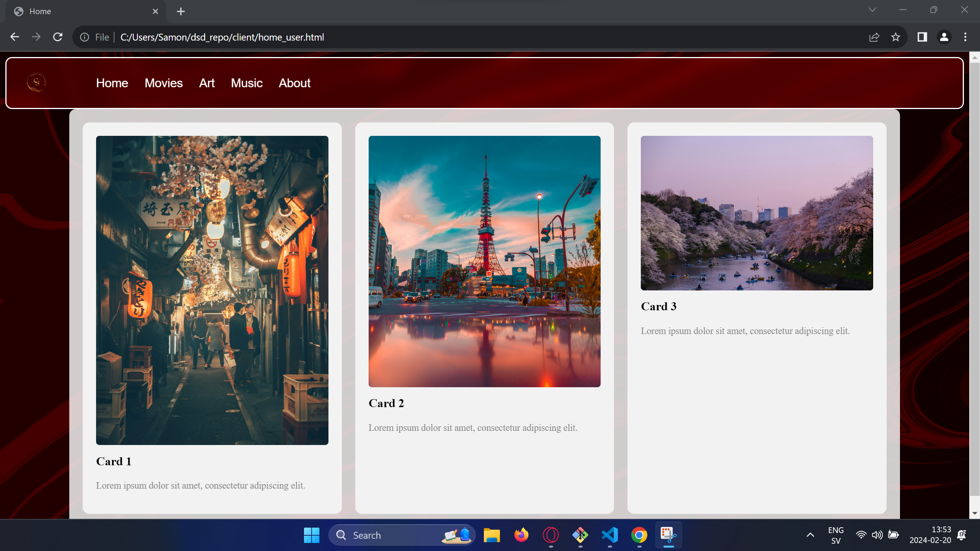Click the golden site logo in the navbar
Image resolution: width=980 pixels, height=551 pixels.
37,82
